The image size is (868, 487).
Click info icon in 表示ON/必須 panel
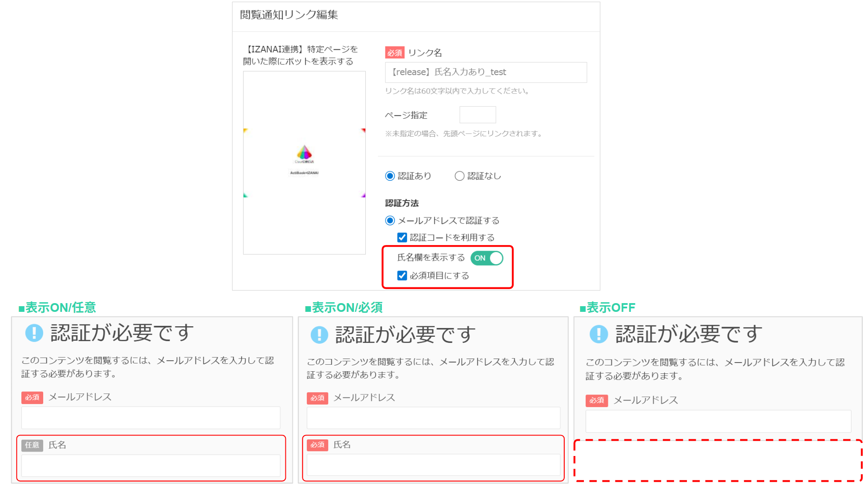click(x=319, y=335)
